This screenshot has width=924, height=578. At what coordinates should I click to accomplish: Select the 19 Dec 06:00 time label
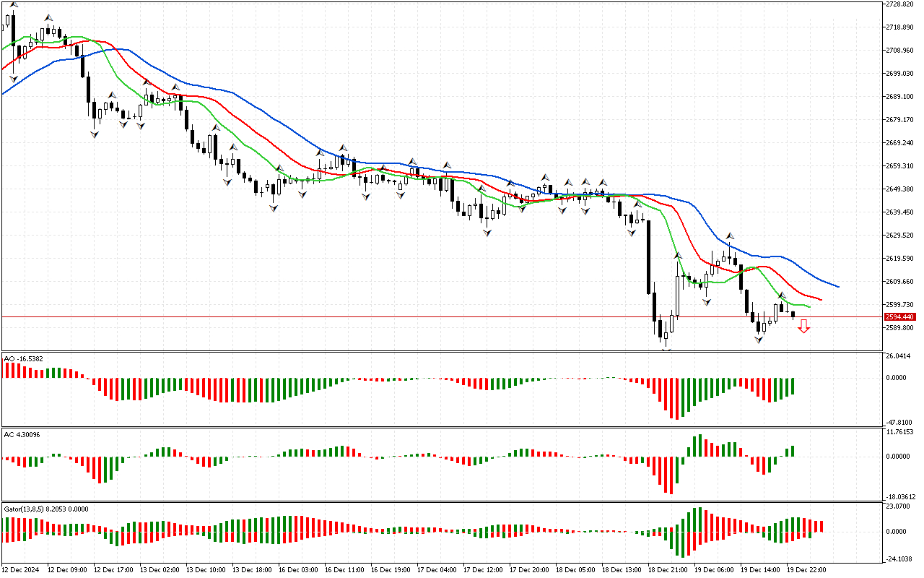[713, 570]
